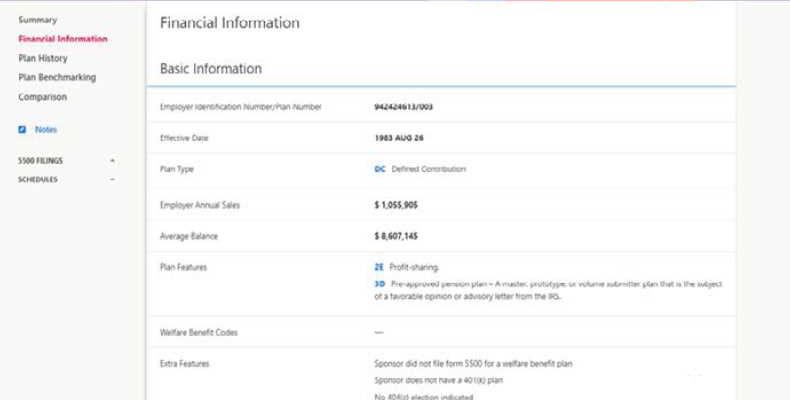Viewport: 790px width, 400px height.
Task: Navigate to Plan Benchmarking
Action: click(57, 77)
